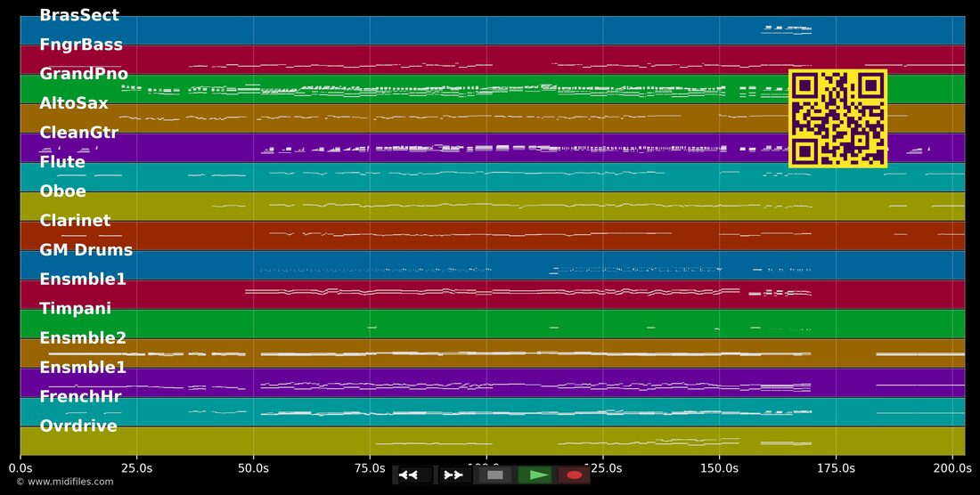Select the BrasSect track label
Image resolution: width=980 pixels, height=495 pixels.
coord(79,15)
